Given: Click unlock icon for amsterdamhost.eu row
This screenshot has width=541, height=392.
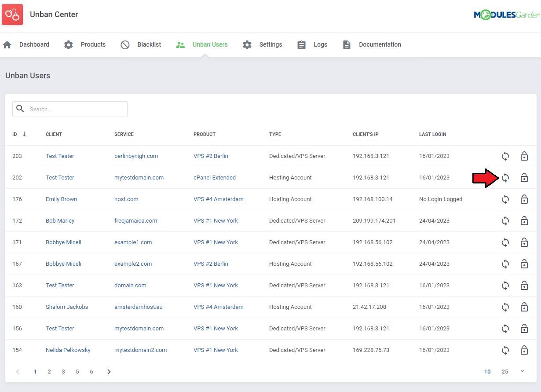Looking at the screenshot, I should (x=524, y=307).
